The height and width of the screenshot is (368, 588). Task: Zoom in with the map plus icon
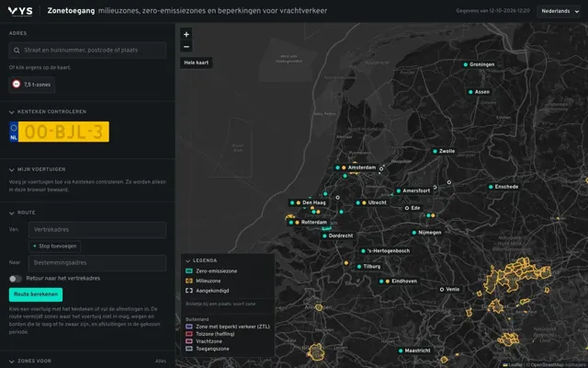coord(187,34)
